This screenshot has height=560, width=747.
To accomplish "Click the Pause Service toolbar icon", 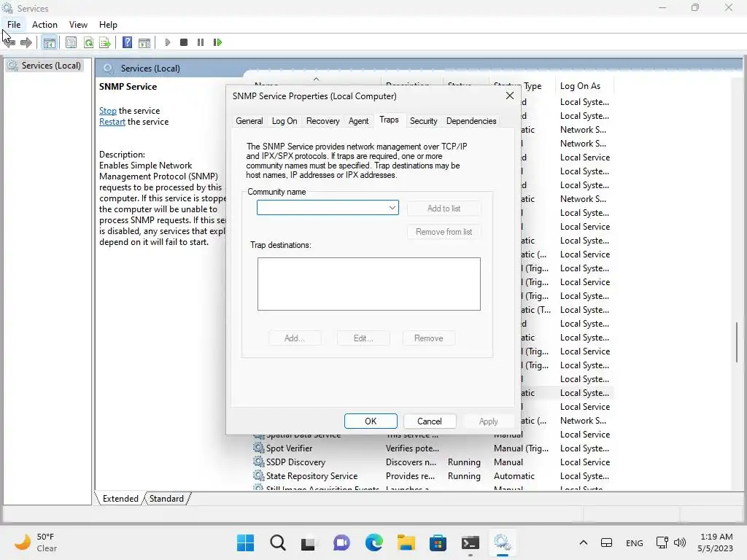I will point(201,42).
